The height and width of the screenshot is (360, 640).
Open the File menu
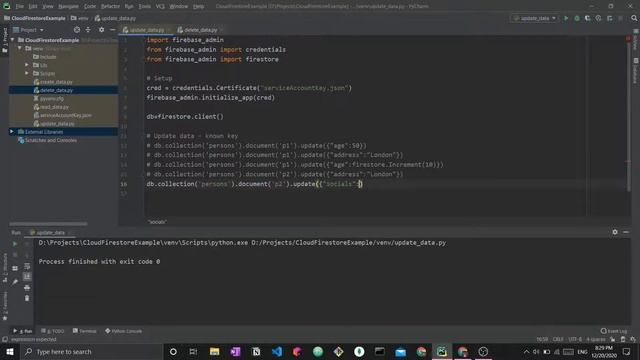pos(20,7)
